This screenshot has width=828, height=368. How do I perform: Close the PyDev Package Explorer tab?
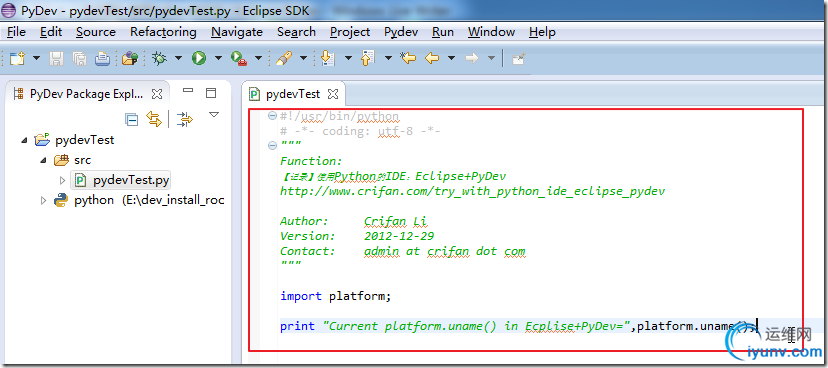157,95
